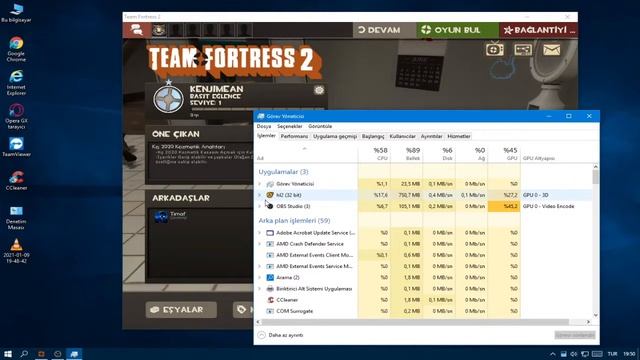Open Internet Explorer desktop icon
Screen dimensions: 640x360
[x=16, y=83]
